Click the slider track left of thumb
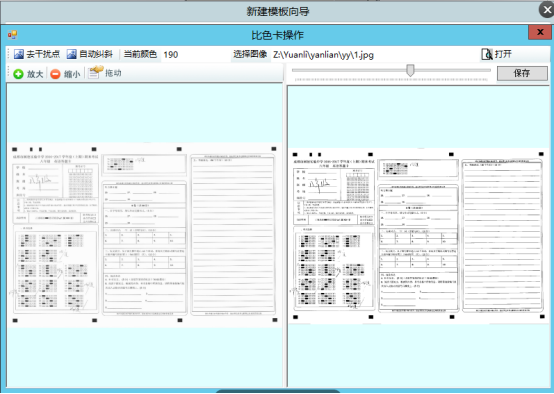The image size is (554, 394). click(349, 70)
